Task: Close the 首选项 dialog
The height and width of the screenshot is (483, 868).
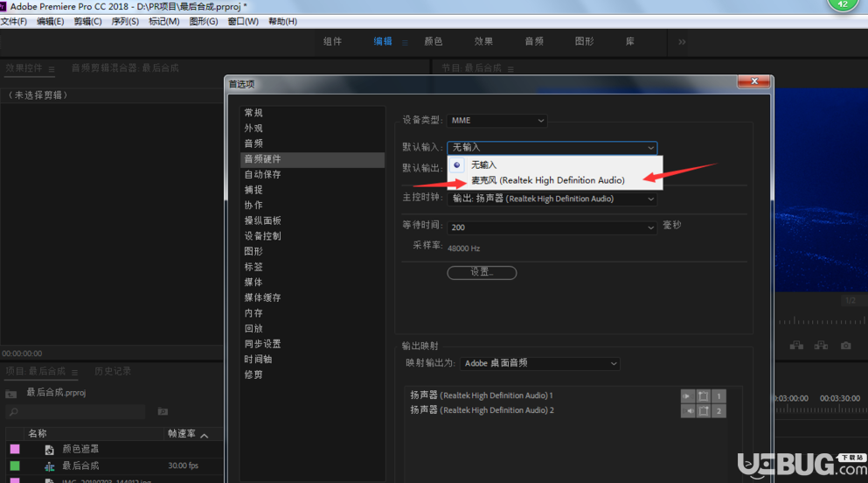Action: tap(754, 81)
